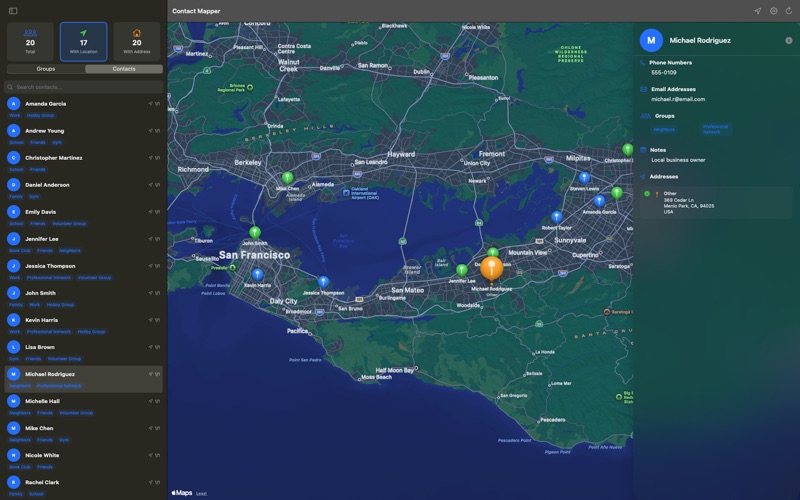Choose Lisa Brown from the list
800x500 pixels.
pyautogui.click(x=84, y=352)
